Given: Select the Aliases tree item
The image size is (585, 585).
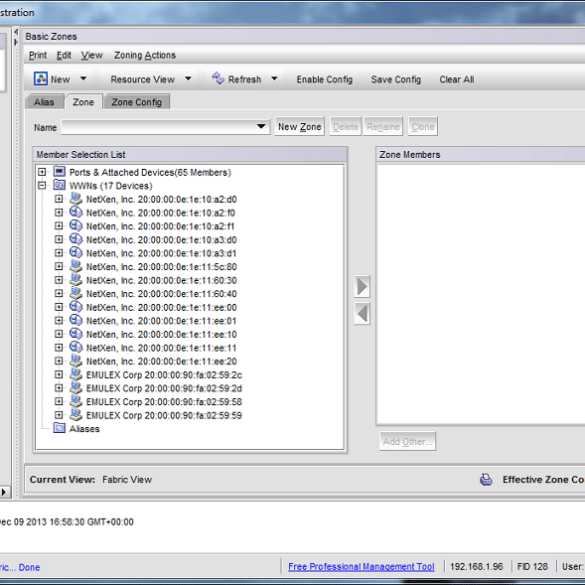Looking at the screenshot, I should point(84,429).
